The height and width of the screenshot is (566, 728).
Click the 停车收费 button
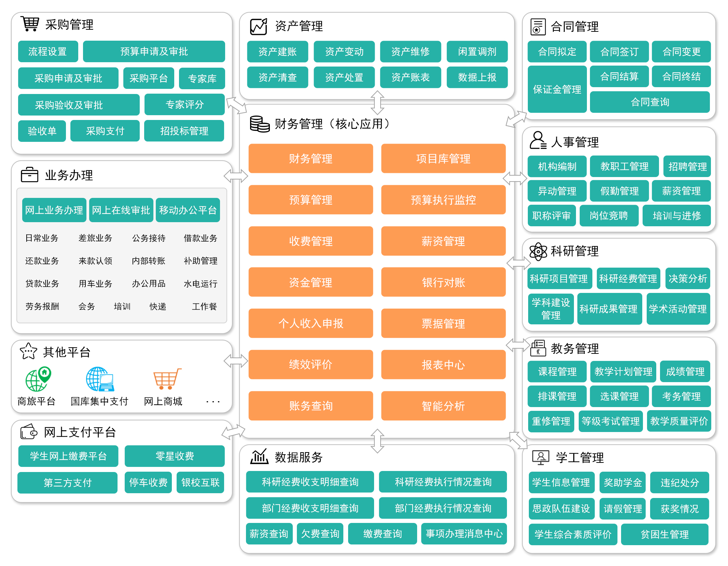click(148, 483)
